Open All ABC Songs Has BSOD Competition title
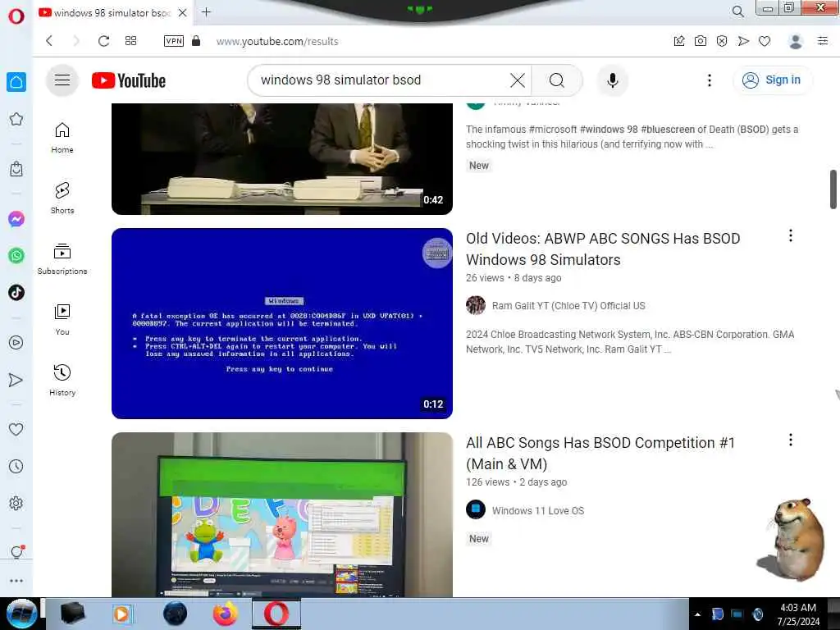 click(x=600, y=453)
